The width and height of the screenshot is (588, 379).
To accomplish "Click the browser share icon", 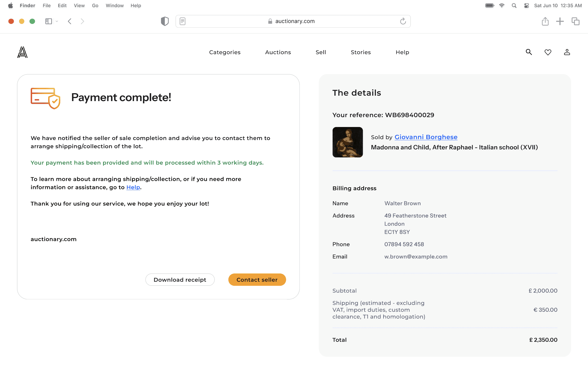I will (x=545, y=21).
